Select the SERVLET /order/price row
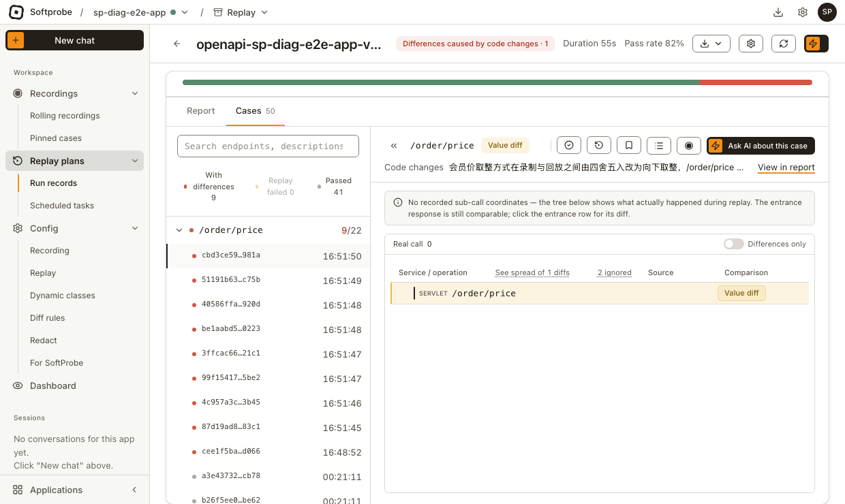 tap(600, 294)
